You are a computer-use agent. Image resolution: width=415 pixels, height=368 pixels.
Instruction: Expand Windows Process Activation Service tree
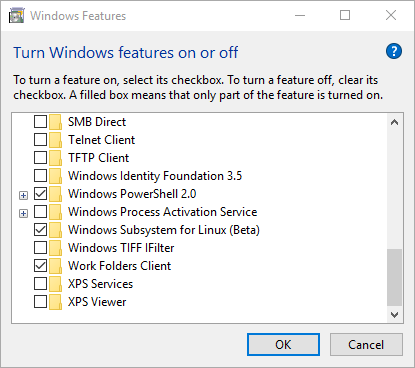[23, 213]
